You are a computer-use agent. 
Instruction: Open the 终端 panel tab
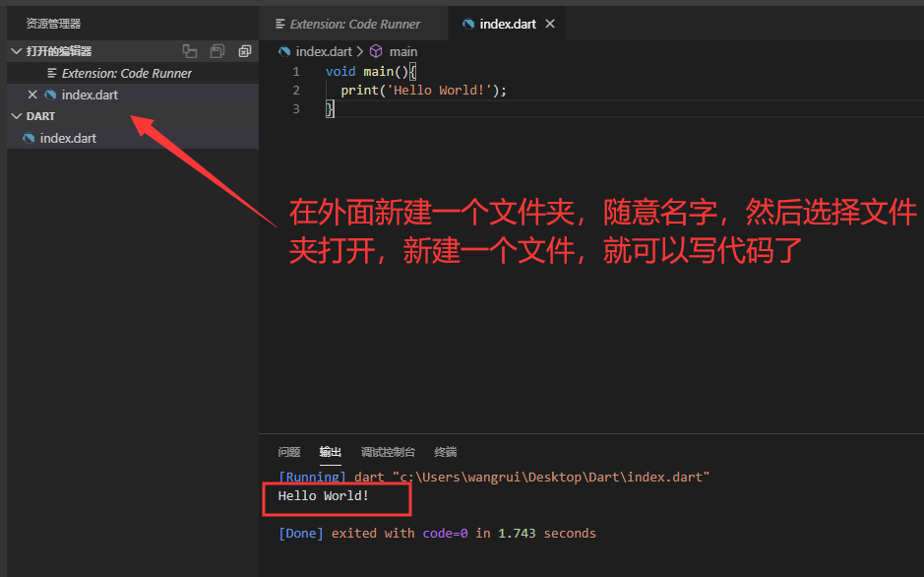[446, 452]
